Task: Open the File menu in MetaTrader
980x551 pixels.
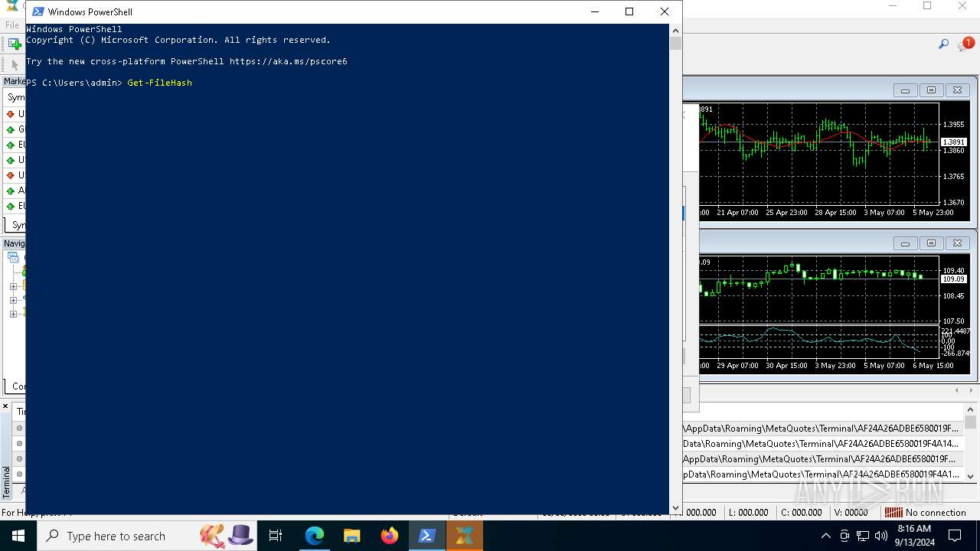Action: tap(12, 25)
